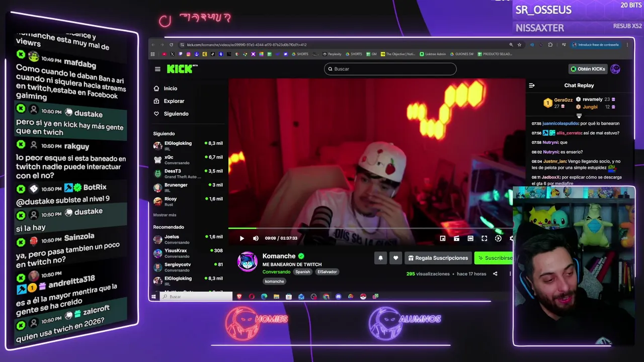Image resolution: width=644 pixels, height=362 pixels.
Task: Open the Perplexity bookmark
Action: click(332, 54)
